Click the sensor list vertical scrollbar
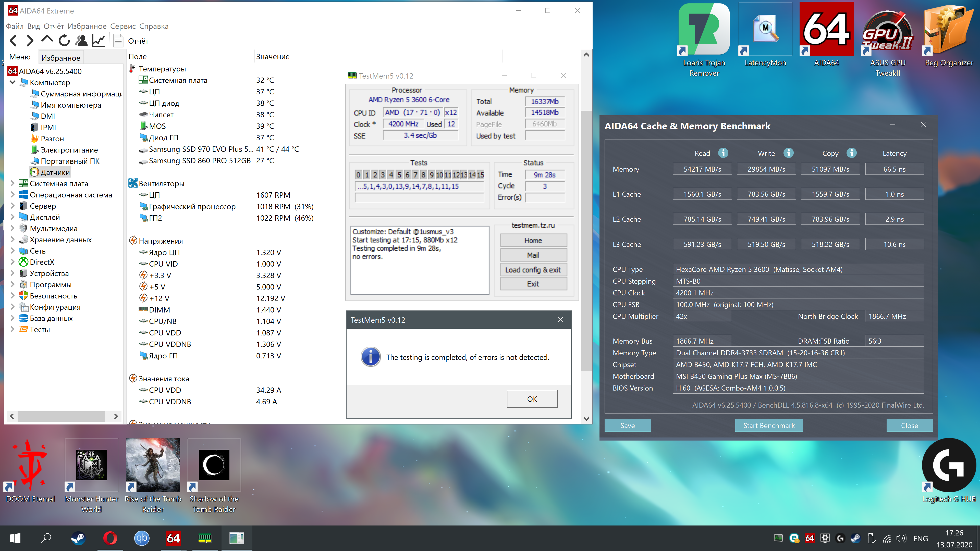Viewport: 980px width, 551px height. (586, 240)
